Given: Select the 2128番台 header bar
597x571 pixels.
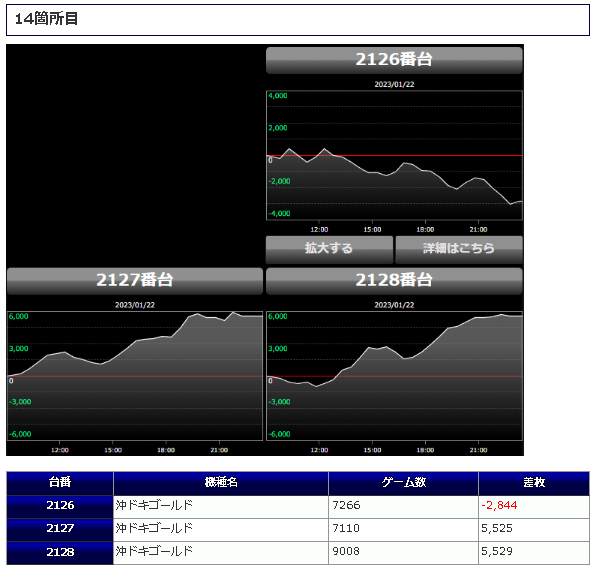Looking at the screenshot, I should [x=394, y=281].
